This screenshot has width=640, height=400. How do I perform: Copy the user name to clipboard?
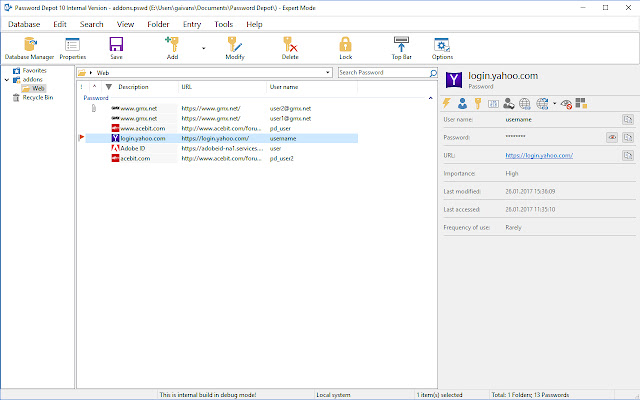(x=628, y=120)
